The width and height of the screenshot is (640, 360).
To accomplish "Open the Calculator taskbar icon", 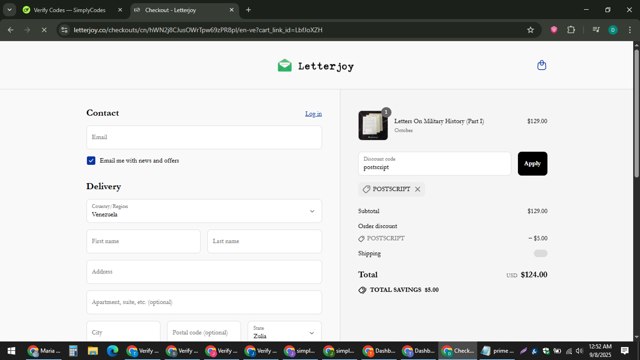I will (73, 351).
